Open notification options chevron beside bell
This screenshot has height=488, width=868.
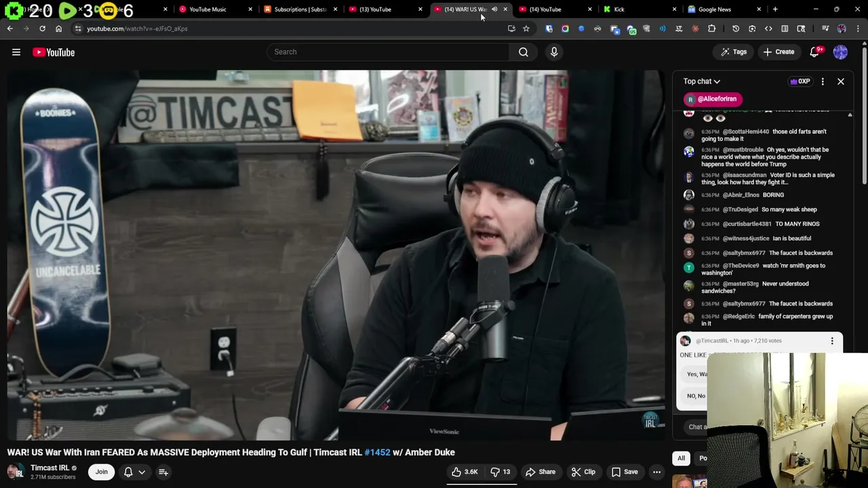(142, 472)
